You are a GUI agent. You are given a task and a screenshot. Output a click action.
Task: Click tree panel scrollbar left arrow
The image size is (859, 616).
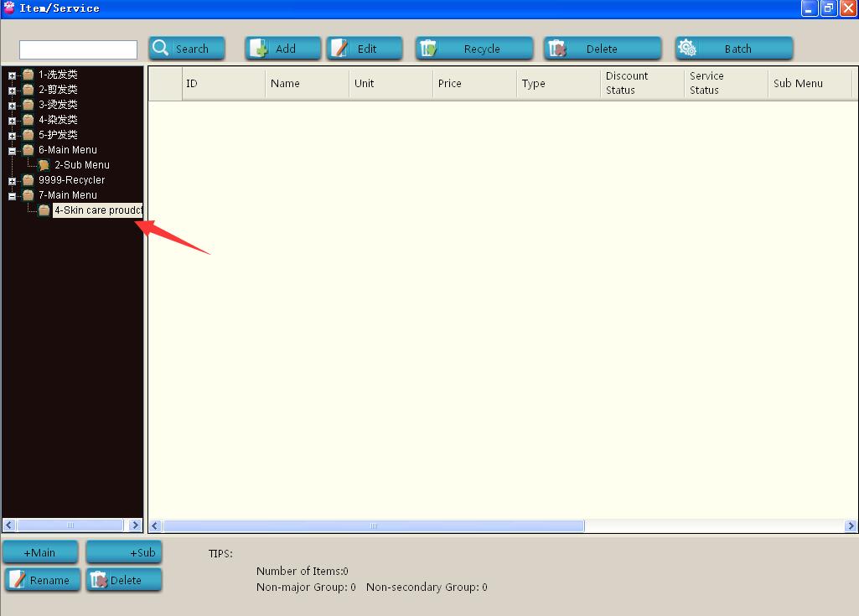click(8, 525)
